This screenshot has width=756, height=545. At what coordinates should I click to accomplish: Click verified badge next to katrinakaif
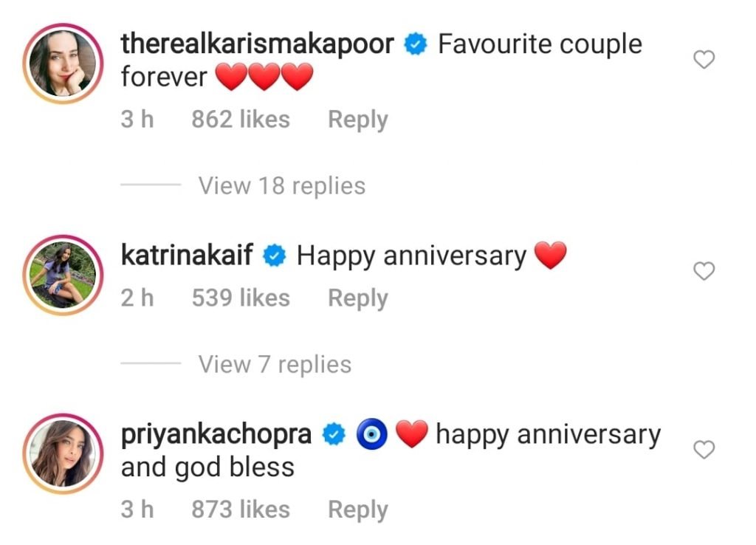(275, 256)
